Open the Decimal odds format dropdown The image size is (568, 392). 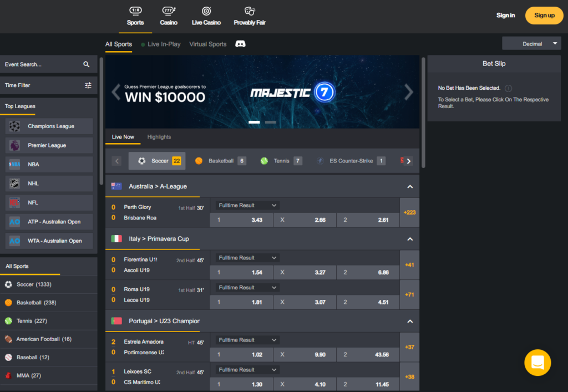point(531,44)
